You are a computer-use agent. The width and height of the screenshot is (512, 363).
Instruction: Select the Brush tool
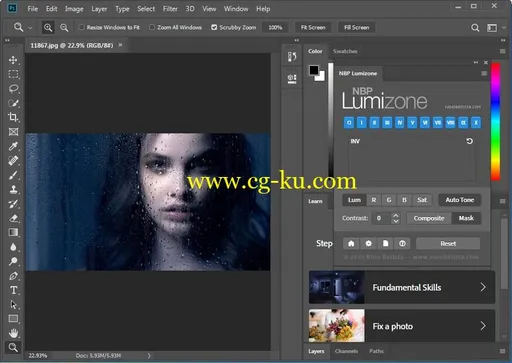(13, 175)
